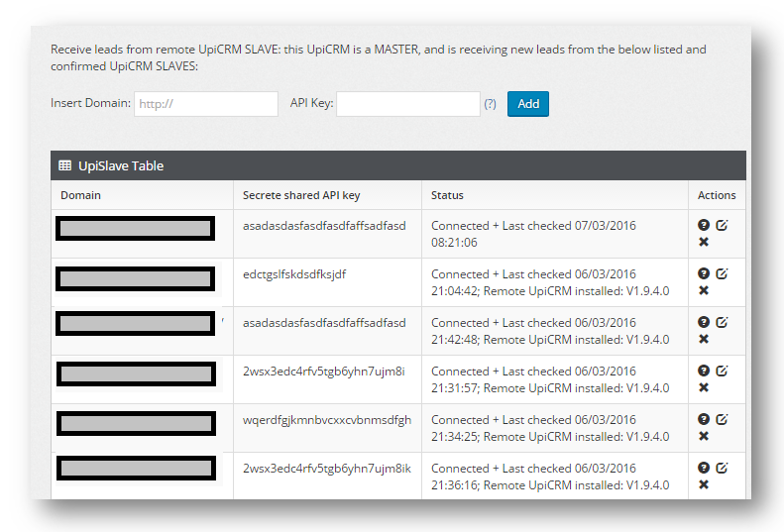Select the edctgslfskdsdfksjdf API key text
The height and width of the screenshot is (532, 784).
click(x=294, y=274)
